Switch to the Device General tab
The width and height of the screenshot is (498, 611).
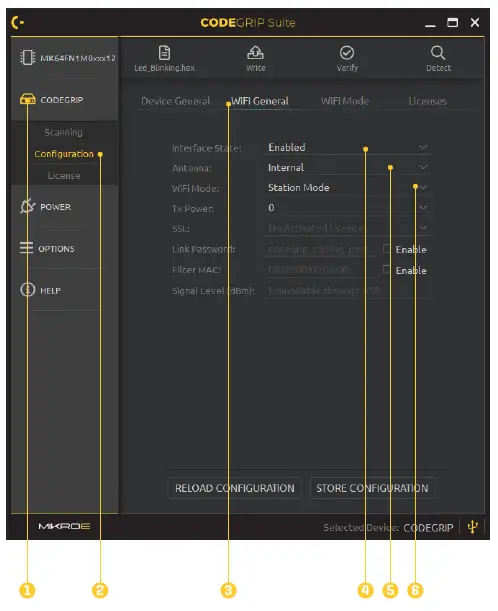175,101
